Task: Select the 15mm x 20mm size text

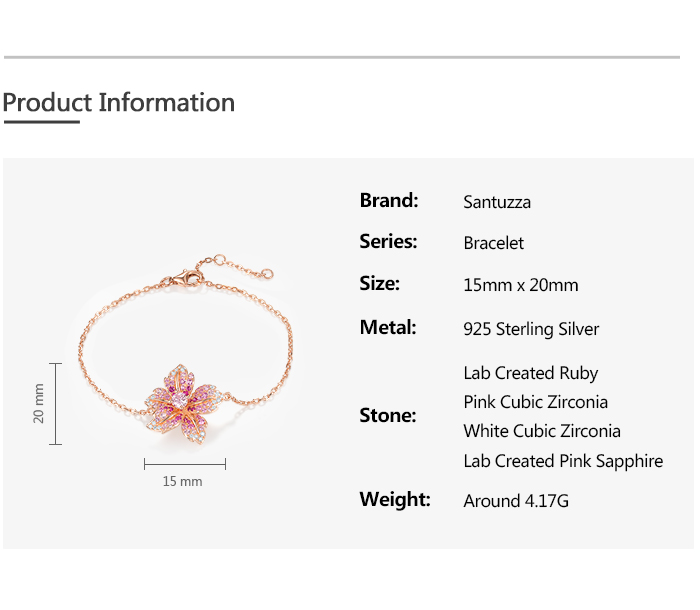Action: (x=520, y=285)
